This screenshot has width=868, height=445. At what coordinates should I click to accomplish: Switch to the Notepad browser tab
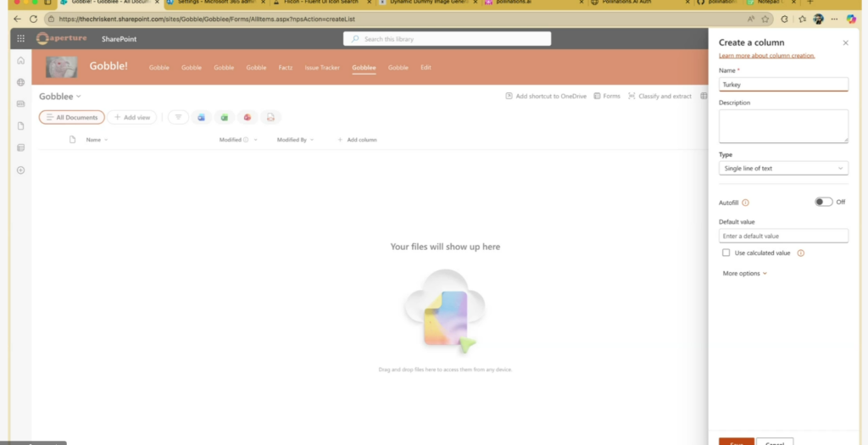point(770,3)
